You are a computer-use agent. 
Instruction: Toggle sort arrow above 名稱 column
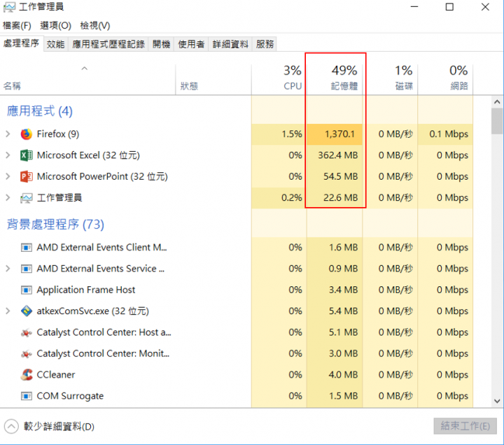click(85, 68)
